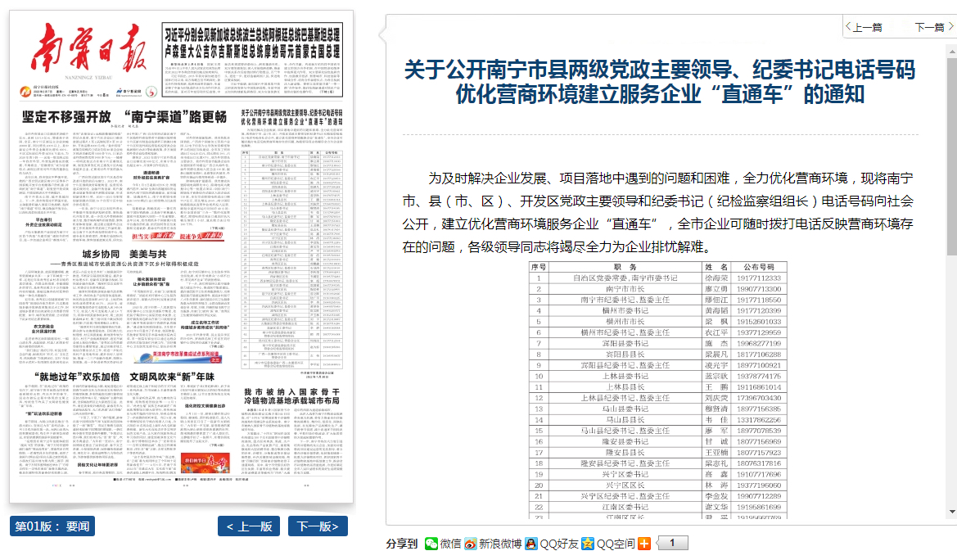The image size is (957, 560).
Task: Open the phone number notice article on the page preview
Action: coord(291,117)
